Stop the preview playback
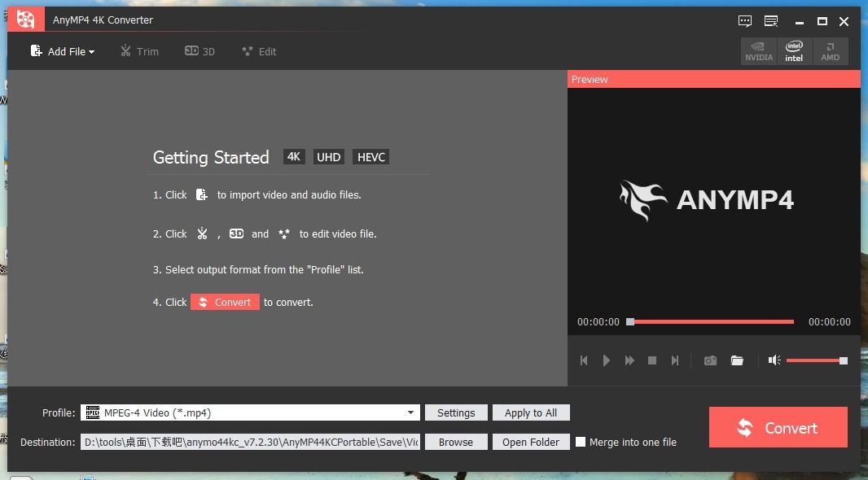 pyautogui.click(x=652, y=360)
